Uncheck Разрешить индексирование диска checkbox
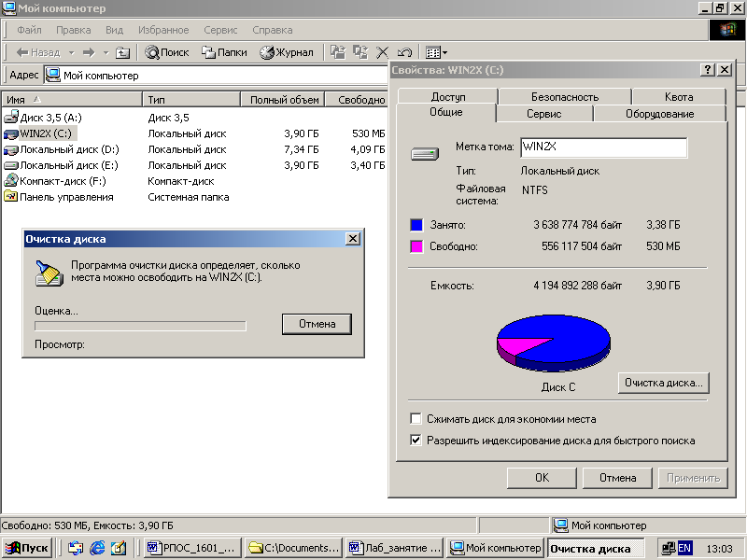Viewport: 747px width, 560px height. [x=416, y=440]
